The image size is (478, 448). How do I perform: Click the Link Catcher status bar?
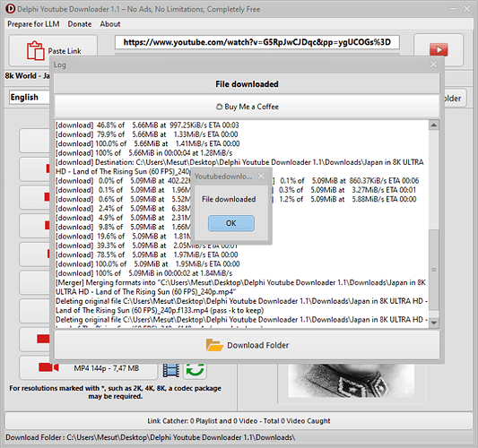click(x=239, y=421)
